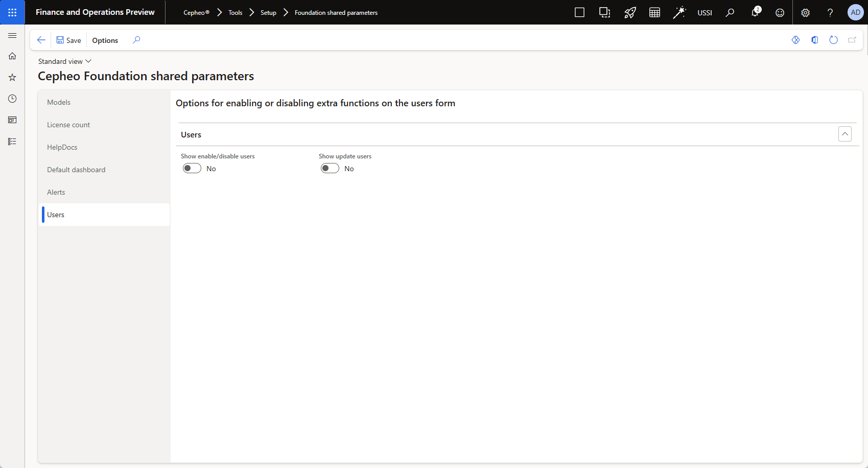Go to the Home icon in sidebar

click(x=12, y=56)
